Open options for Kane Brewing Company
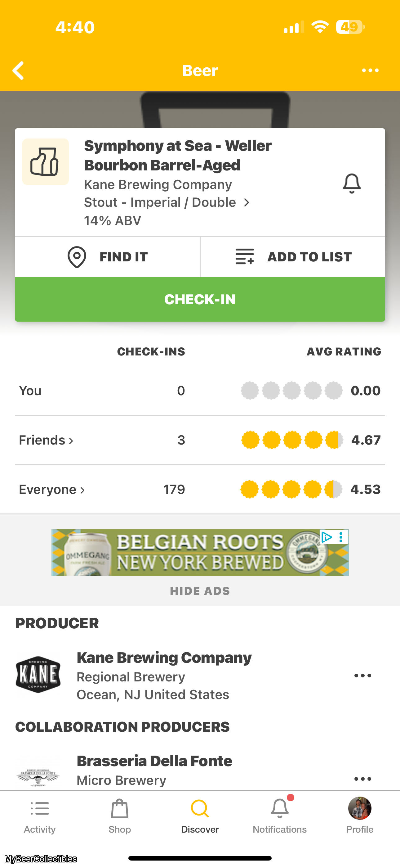This screenshot has height=868, width=400. (x=362, y=676)
